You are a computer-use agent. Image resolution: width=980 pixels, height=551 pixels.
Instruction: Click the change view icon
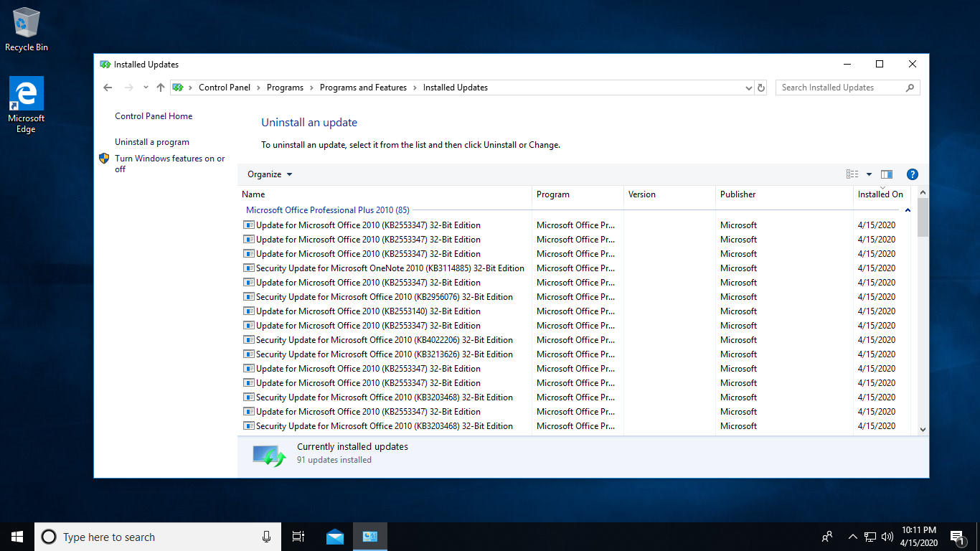(852, 174)
